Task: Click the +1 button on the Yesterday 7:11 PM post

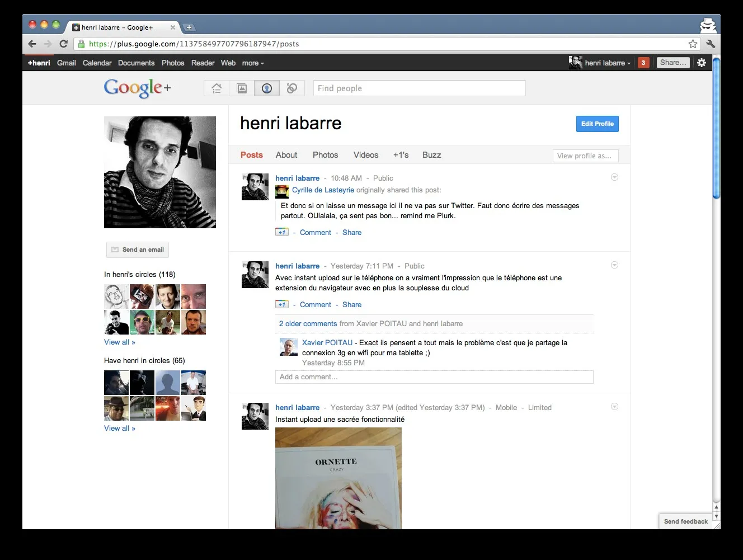Action: coord(282,304)
